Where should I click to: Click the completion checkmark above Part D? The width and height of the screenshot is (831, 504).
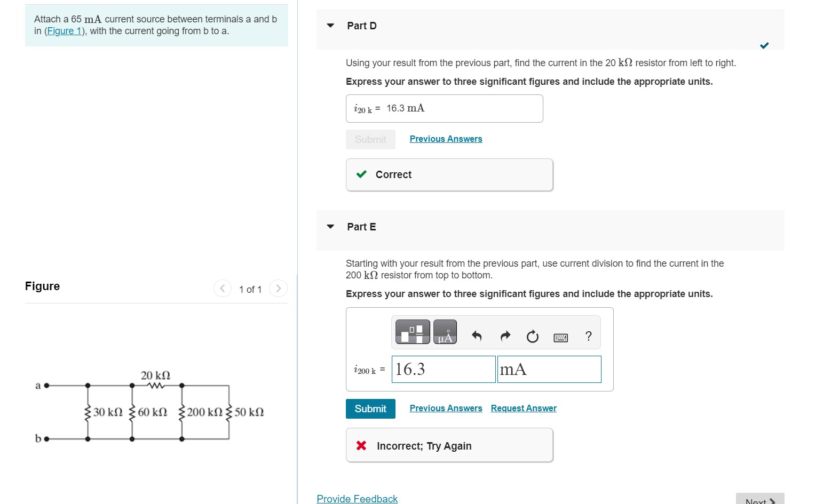pos(764,45)
